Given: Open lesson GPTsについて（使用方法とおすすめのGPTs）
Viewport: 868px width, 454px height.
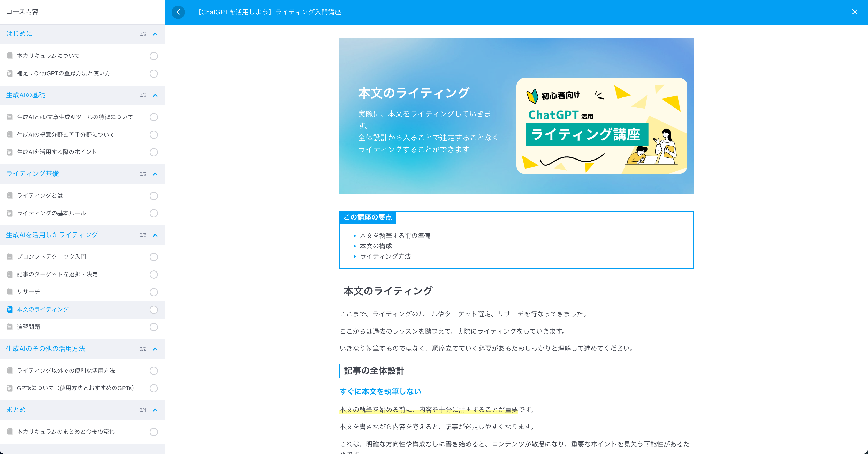Looking at the screenshot, I should tap(75, 388).
